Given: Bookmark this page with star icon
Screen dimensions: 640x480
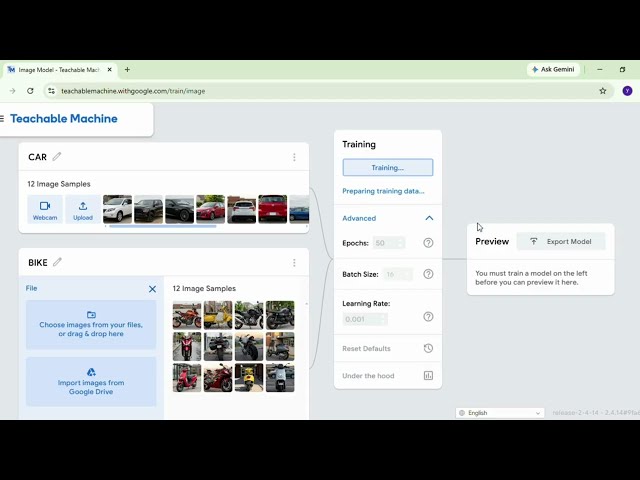Looking at the screenshot, I should 603,91.
